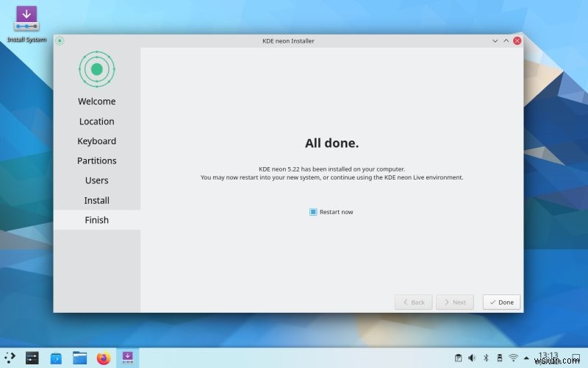Open the Bluetooth tray icon
Viewport: 588px width, 368px height.
486,358
